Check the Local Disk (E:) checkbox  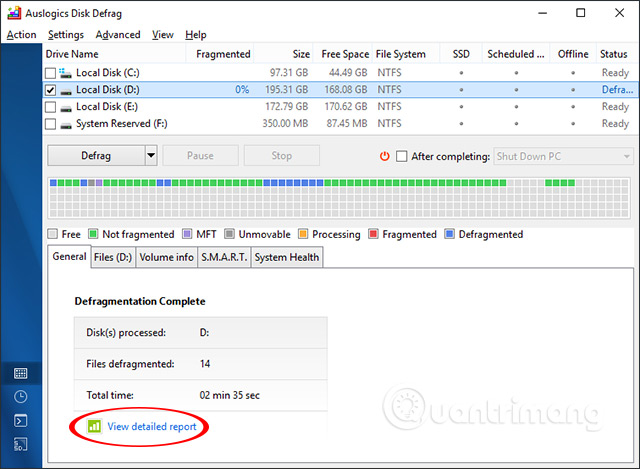click(x=50, y=107)
